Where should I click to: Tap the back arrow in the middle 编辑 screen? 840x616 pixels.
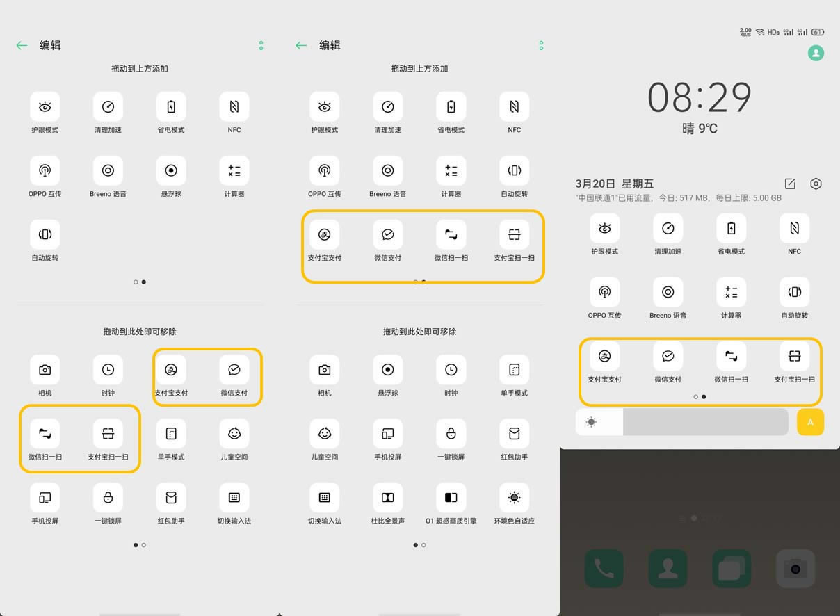coord(301,45)
